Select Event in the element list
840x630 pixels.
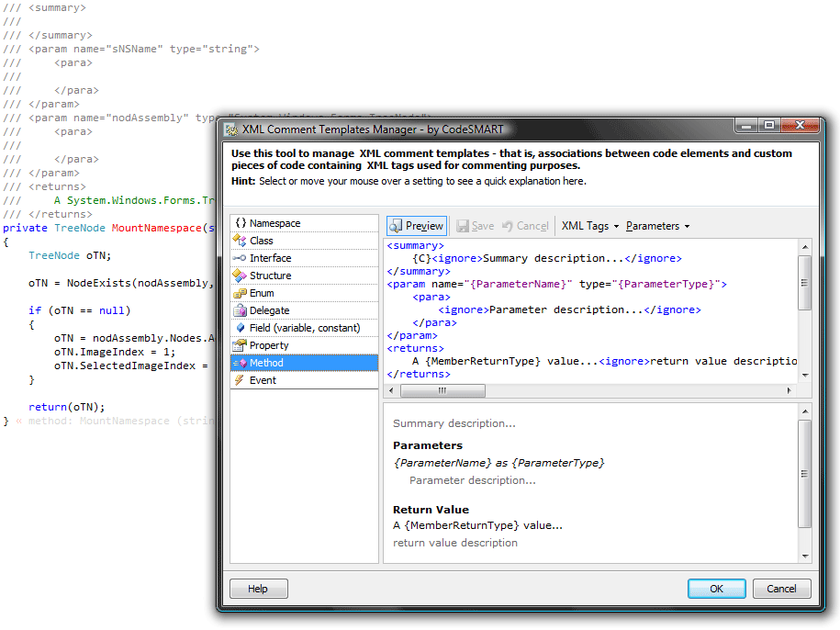pos(304,380)
